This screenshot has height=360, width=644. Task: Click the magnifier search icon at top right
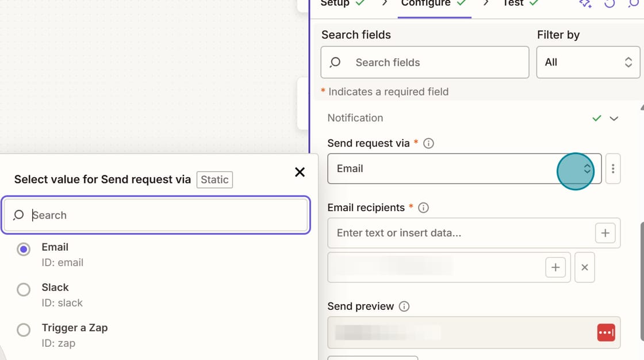[x=634, y=4]
